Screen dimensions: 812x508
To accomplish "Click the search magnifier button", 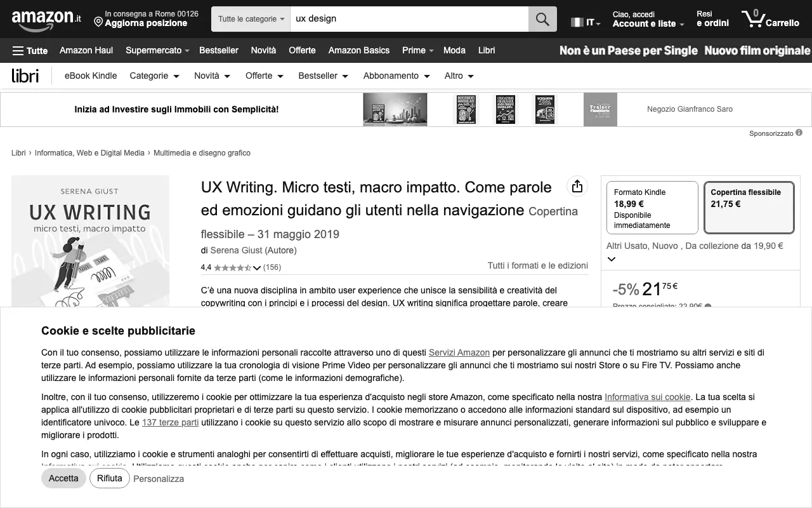I will click(x=542, y=19).
